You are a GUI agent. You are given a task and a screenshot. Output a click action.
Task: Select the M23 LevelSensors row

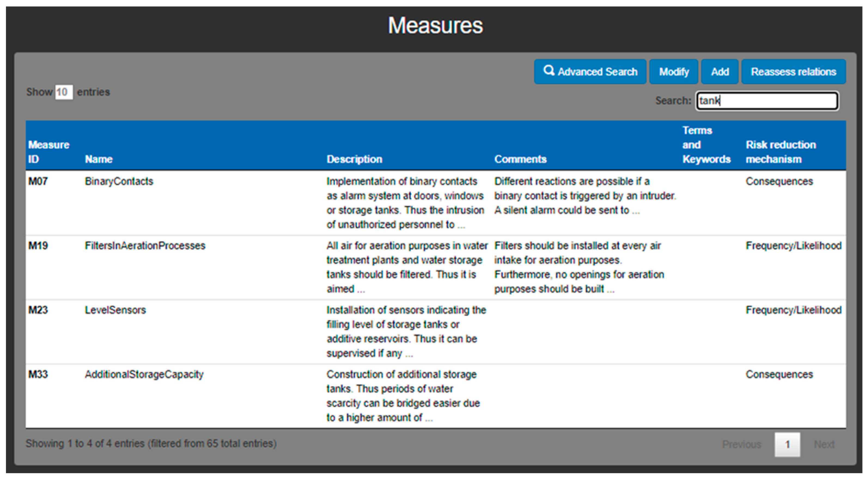pos(115,310)
